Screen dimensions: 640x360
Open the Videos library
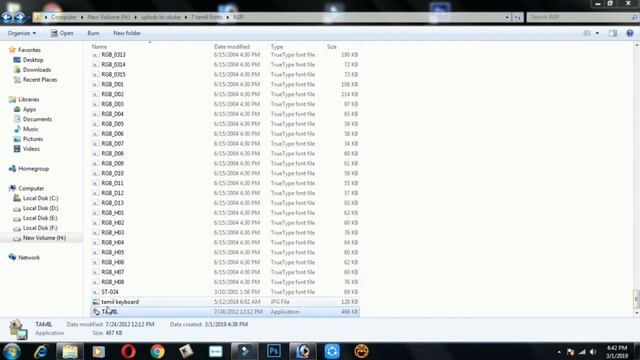click(x=31, y=149)
